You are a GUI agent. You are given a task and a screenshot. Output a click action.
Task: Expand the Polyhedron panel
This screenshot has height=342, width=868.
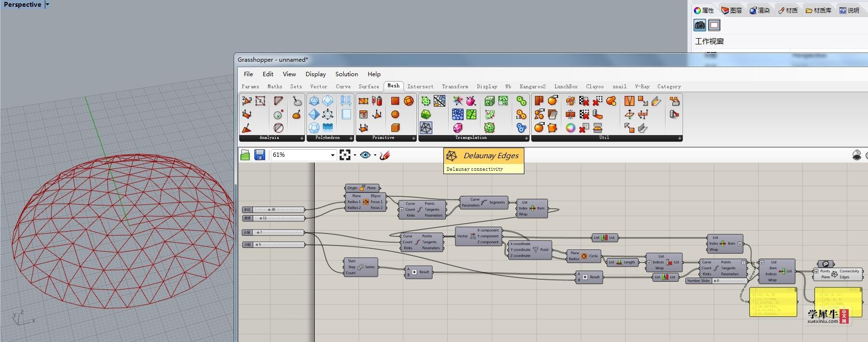(x=351, y=138)
